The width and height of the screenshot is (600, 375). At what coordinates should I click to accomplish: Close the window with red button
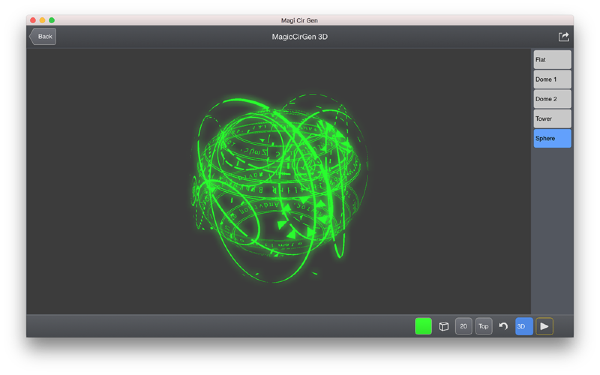pyautogui.click(x=33, y=20)
